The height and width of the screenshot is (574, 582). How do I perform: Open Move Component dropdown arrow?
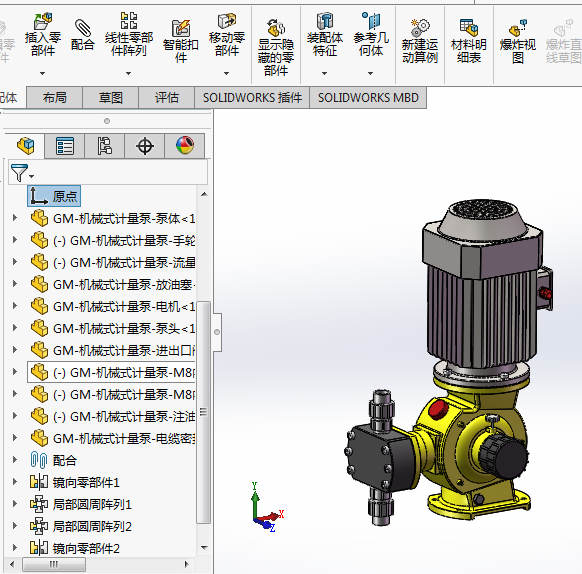point(226,74)
